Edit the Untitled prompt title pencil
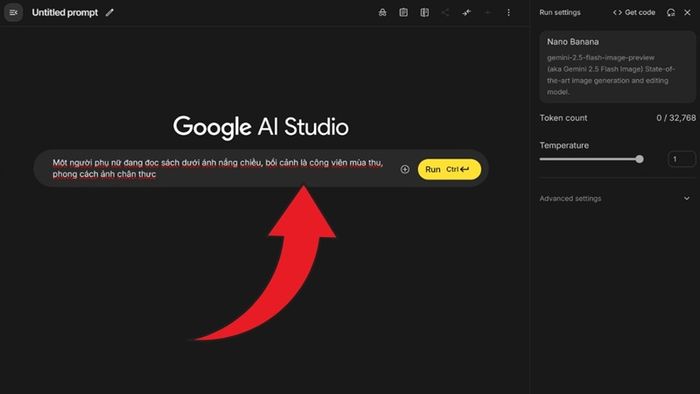The height and width of the screenshot is (394, 700). (109, 12)
